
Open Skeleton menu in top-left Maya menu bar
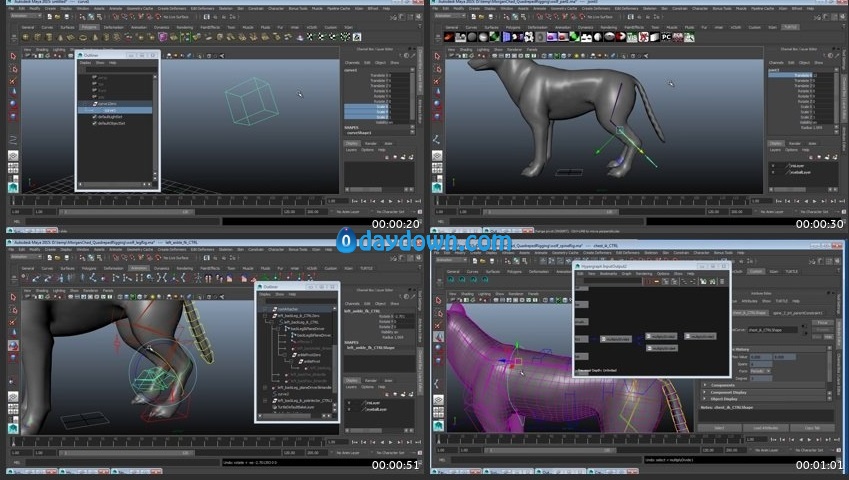tap(225, 9)
